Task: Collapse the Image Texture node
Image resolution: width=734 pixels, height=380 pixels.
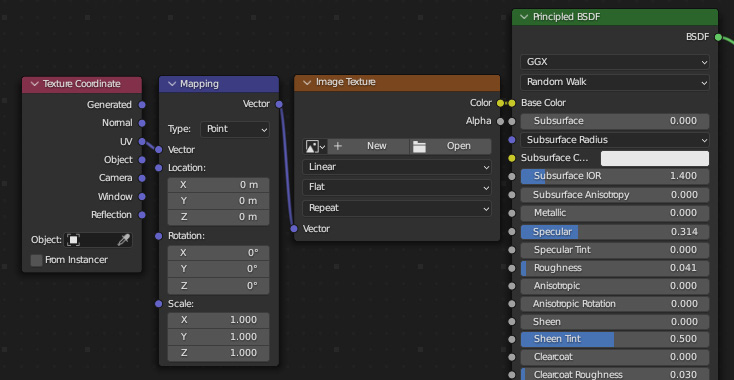Action: coord(307,82)
